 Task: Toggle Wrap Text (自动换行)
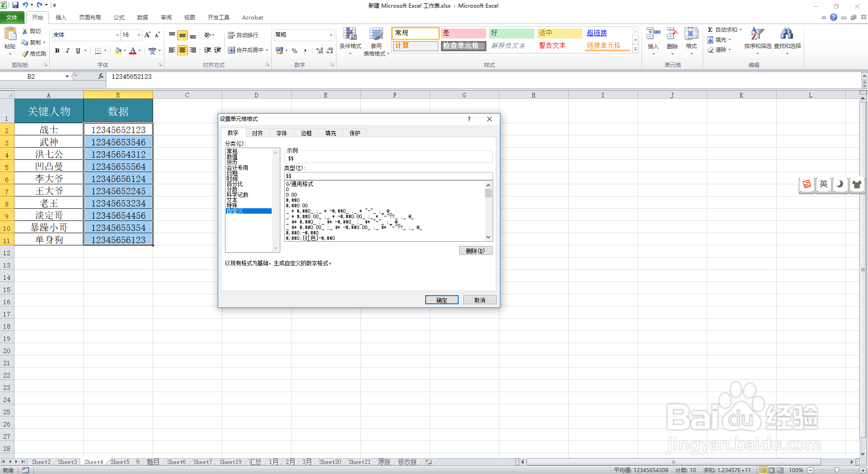click(x=243, y=35)
